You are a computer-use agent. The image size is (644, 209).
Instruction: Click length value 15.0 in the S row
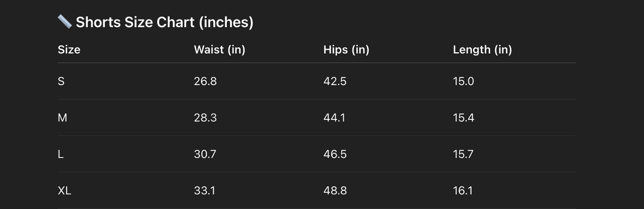click(464, 82)
